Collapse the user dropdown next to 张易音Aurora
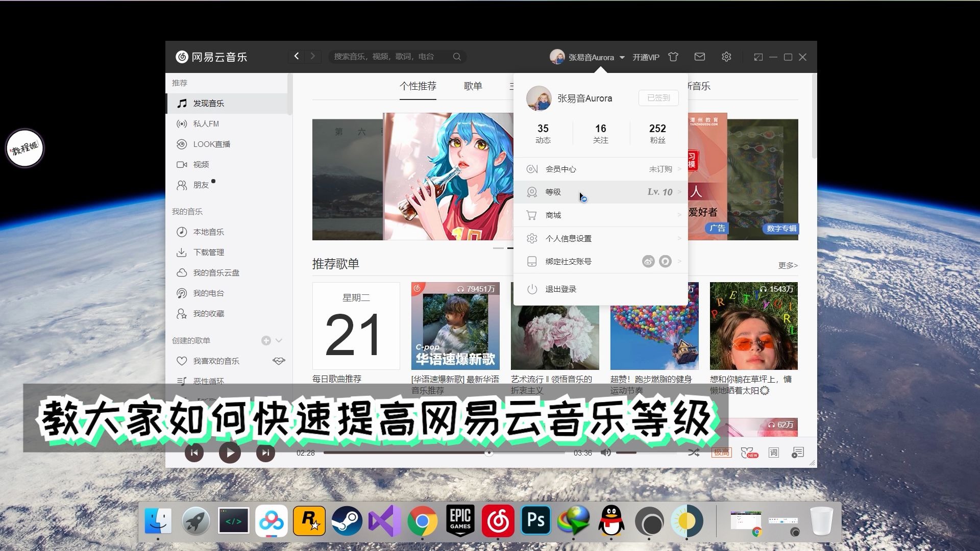This screenshot has height=551, width=980. pos(622,57)
